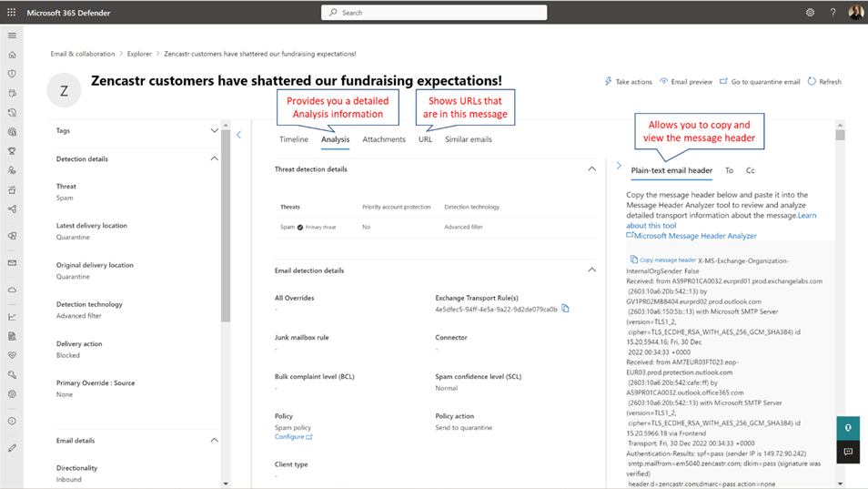The width and height of the screenshot is (868, 489).
Task: Switch to the Timeline tab
Action: pos(293,139)
